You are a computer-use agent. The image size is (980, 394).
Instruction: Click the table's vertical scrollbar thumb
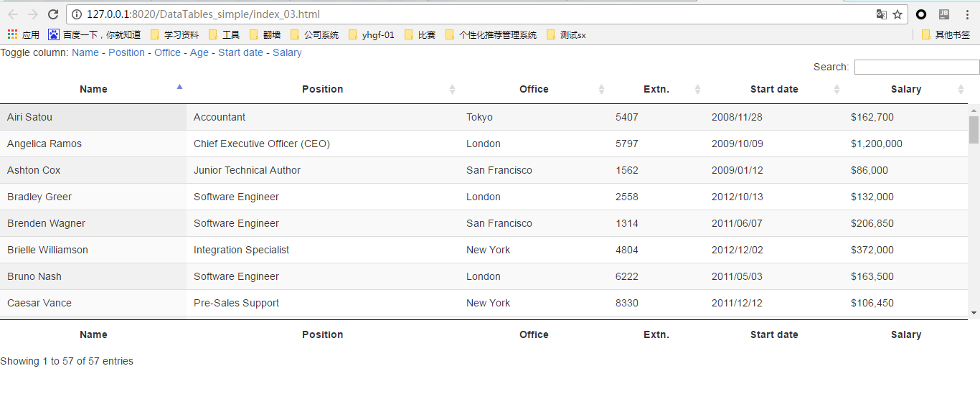click(974, 129)
